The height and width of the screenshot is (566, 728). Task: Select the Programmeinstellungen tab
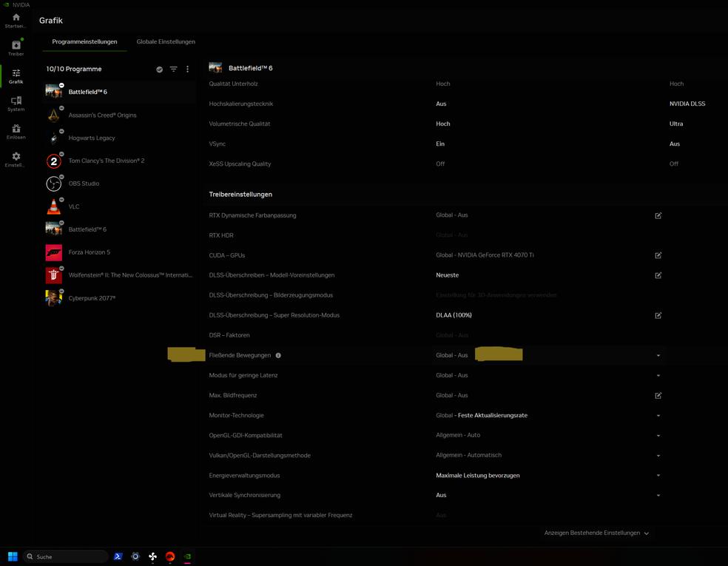coord(84,42)
